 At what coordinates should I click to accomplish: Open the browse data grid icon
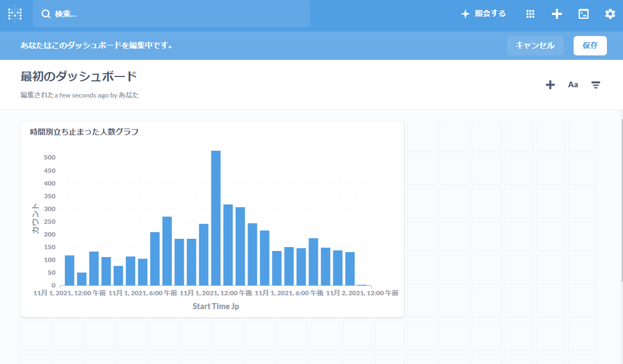click(530, 14)
